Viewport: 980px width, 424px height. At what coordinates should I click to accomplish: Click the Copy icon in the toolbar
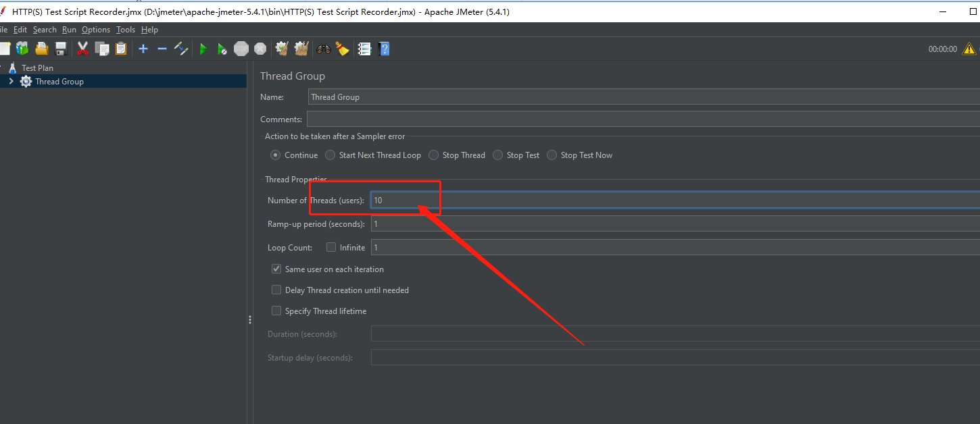click(x=102, y=49)
